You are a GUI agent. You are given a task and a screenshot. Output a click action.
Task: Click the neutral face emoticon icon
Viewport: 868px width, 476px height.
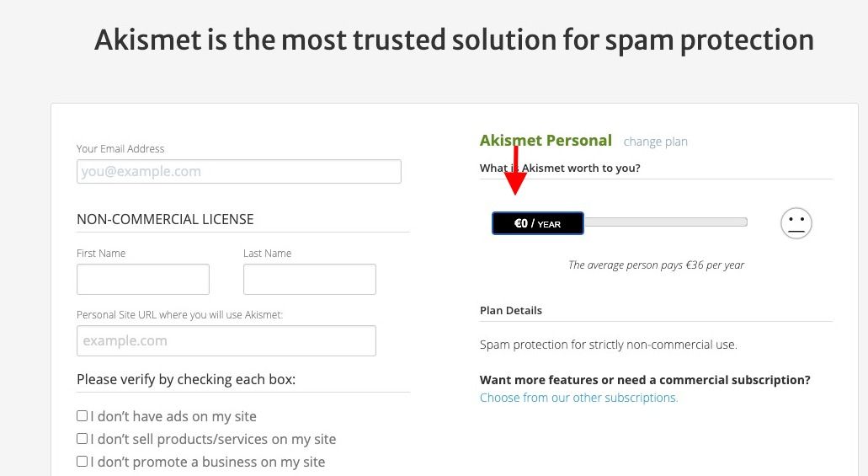pos(796,223)
